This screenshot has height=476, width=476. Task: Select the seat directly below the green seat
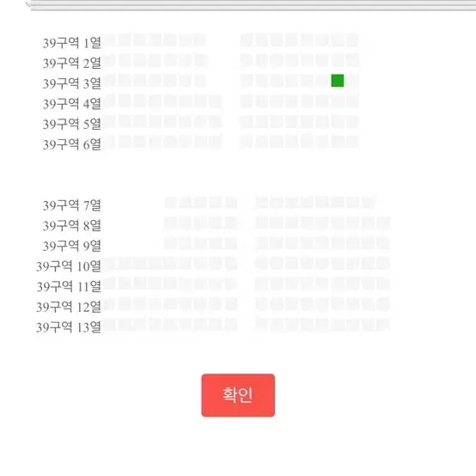pos(338,101)
